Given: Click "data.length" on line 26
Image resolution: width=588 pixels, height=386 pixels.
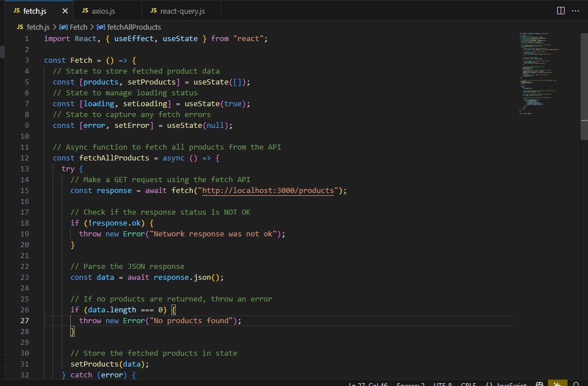Looking at the screenshot, I should (112, 310).
